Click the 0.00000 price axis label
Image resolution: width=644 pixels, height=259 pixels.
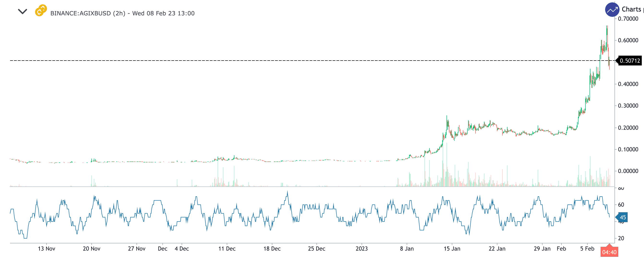click(628, 171)
